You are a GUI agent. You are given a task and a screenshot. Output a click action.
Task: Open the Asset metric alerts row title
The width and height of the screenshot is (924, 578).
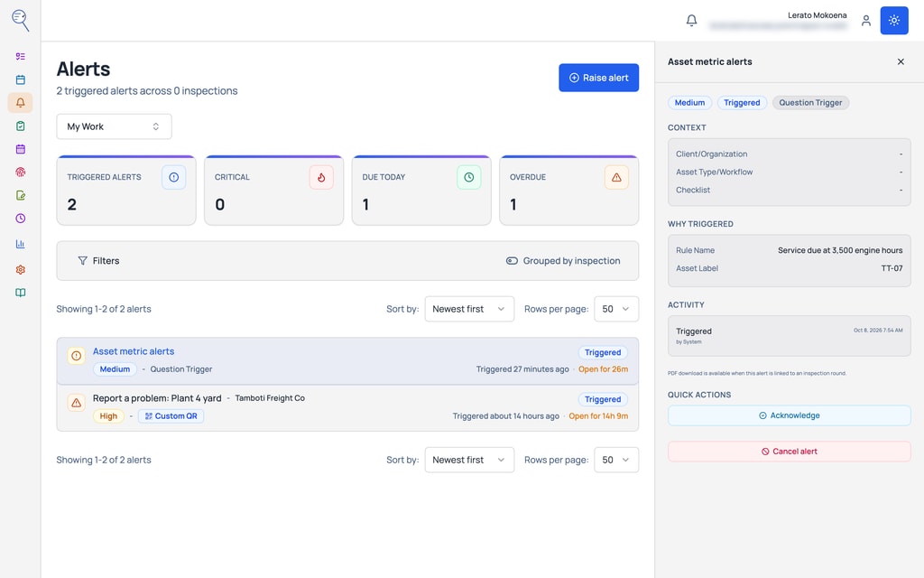point(134,351)
